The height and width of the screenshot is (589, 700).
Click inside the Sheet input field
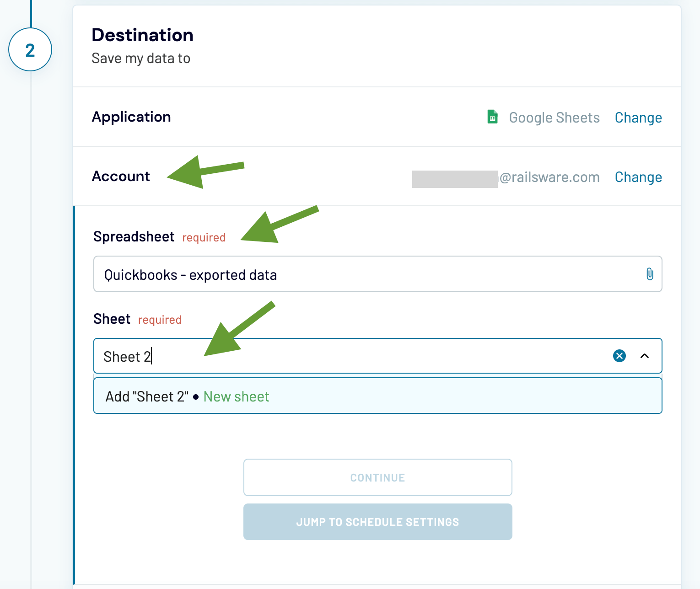coord(320,356)
